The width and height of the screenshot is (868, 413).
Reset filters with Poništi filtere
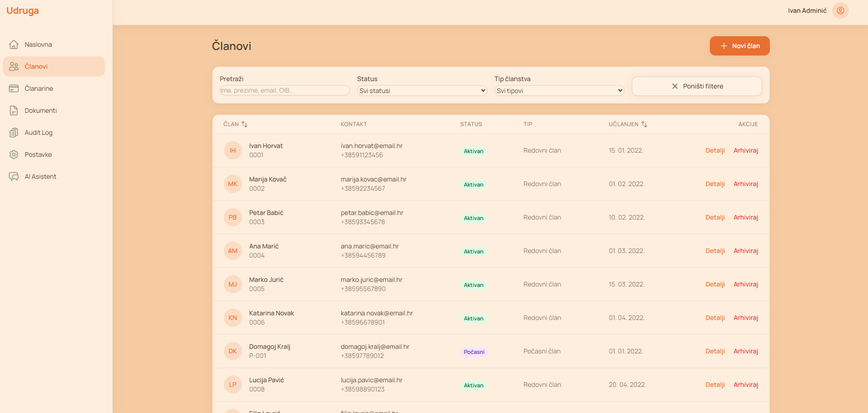click(697, 86)
